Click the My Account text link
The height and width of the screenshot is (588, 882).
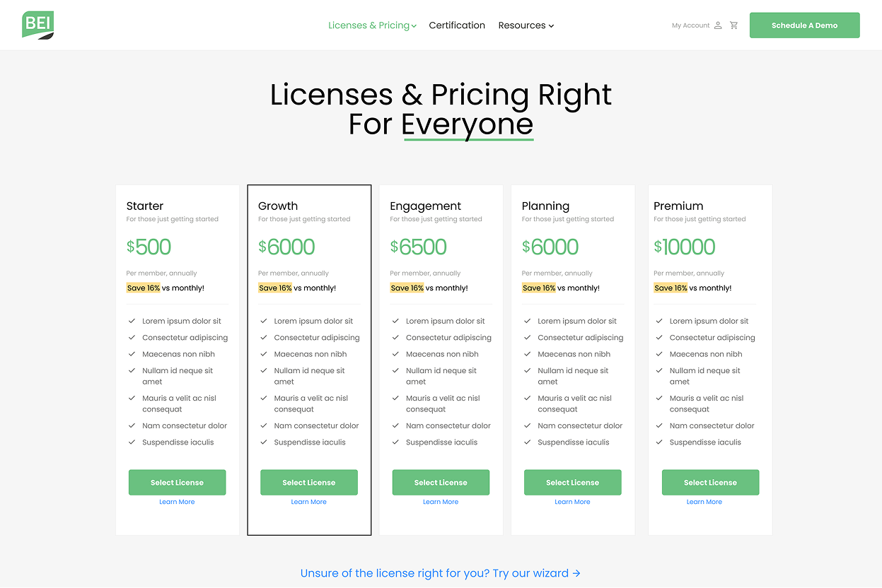tap(690, 25)
